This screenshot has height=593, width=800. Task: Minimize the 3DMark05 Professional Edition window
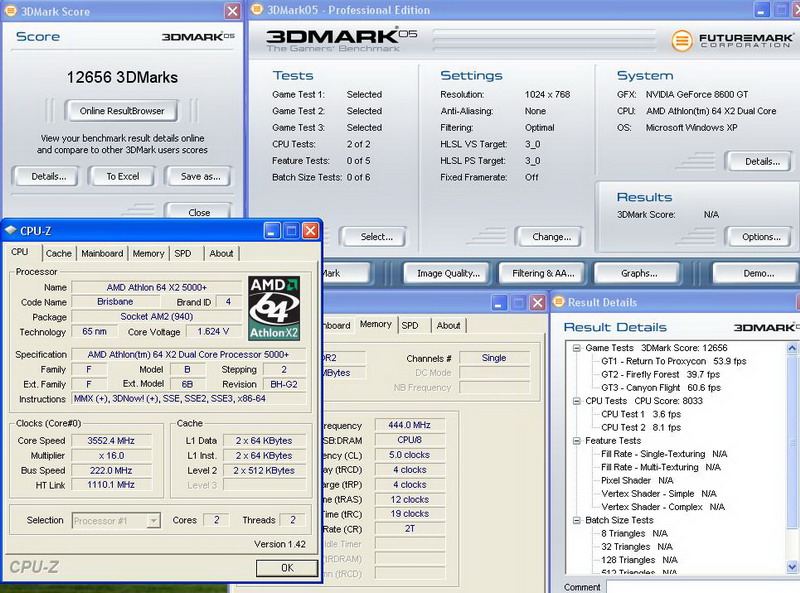762,10
